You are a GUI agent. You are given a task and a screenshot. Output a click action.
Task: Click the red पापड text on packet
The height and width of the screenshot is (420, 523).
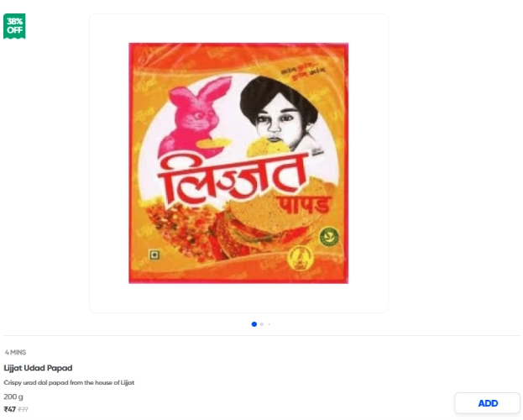tap(303, 205)
